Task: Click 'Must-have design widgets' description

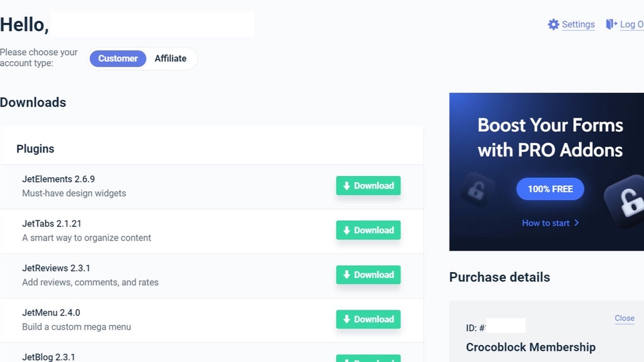Action: tap(74, 193)
